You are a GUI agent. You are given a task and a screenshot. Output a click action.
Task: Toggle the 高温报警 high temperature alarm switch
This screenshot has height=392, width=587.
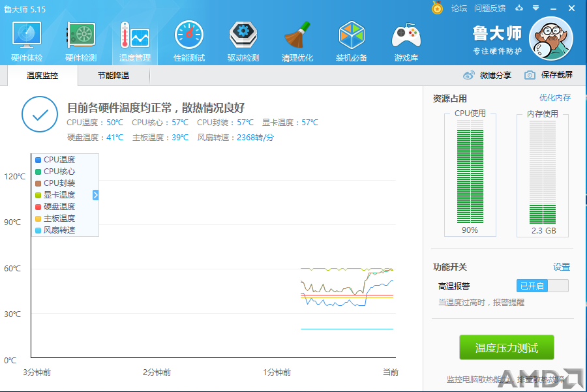[x=543, y=286]
